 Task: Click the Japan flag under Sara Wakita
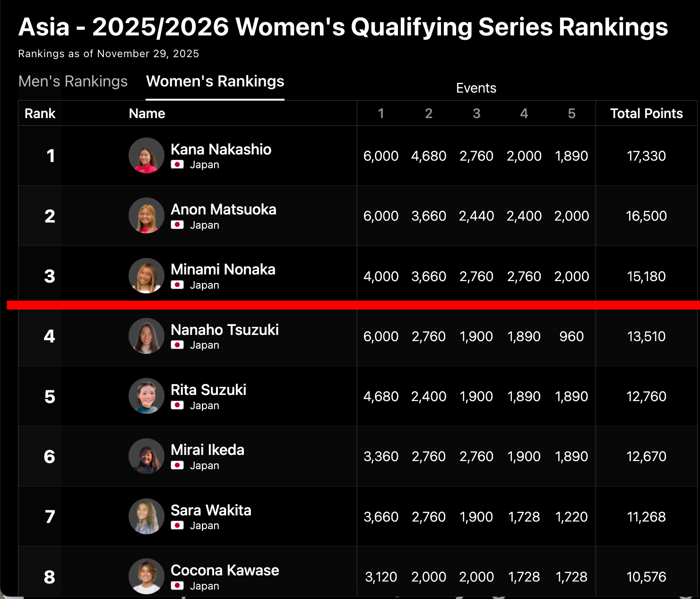(177, 525)
